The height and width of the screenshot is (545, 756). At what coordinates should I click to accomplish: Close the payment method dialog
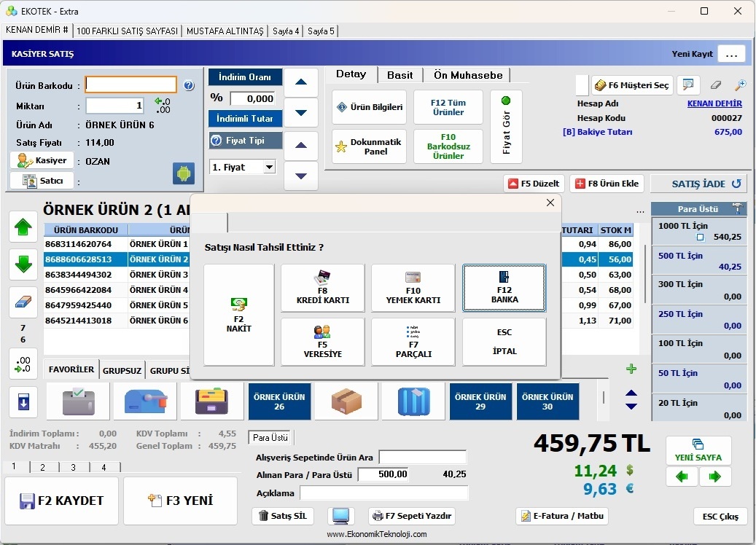pyautogui.click(x=550, y=203)
